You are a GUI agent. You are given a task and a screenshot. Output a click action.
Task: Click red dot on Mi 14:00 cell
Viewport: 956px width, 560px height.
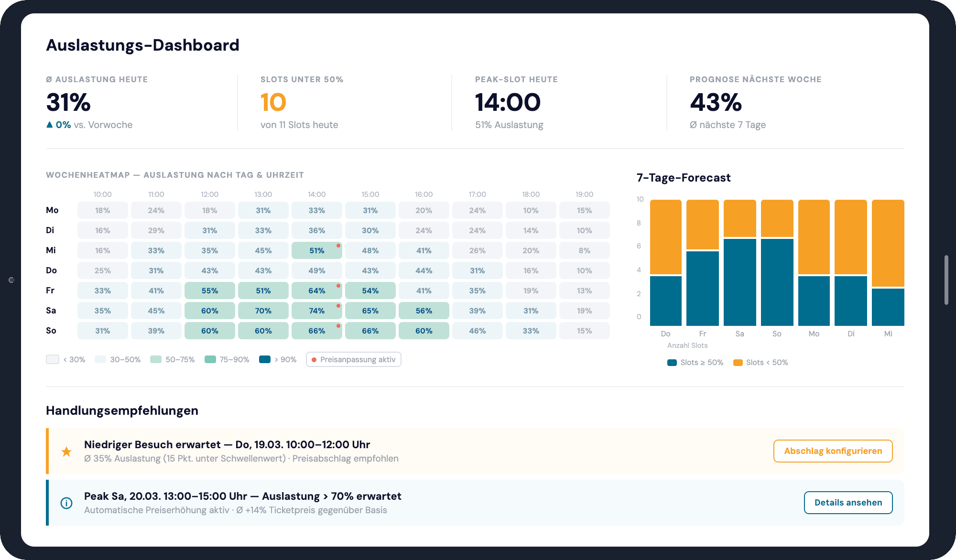[x=338, y=246]
